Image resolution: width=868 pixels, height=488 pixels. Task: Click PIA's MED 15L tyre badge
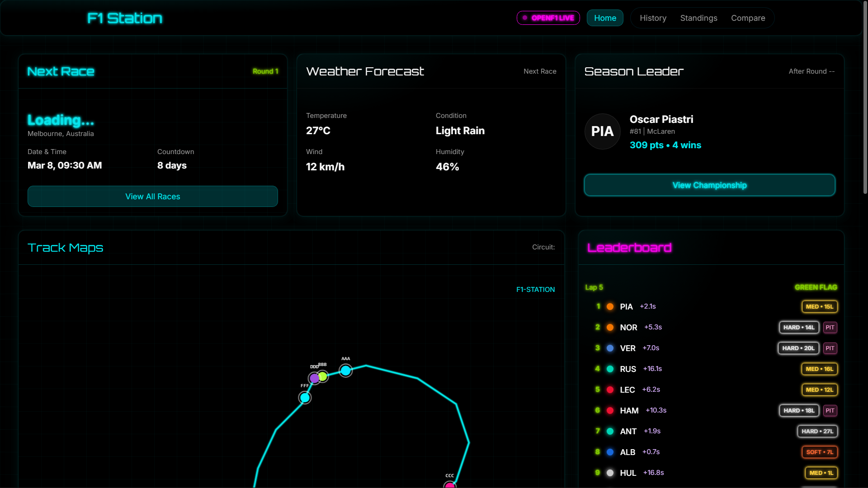tap(819, 307)
